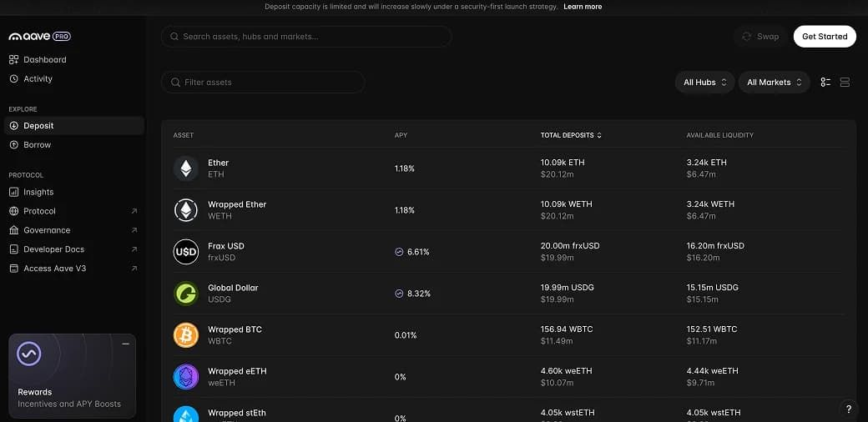
Task: Click the external arrow next to Protocol
Action: point(134,211)
